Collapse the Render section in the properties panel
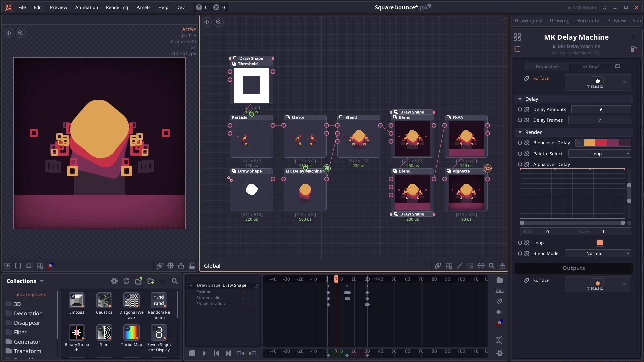The image size is (644, 362). [520, 132]
